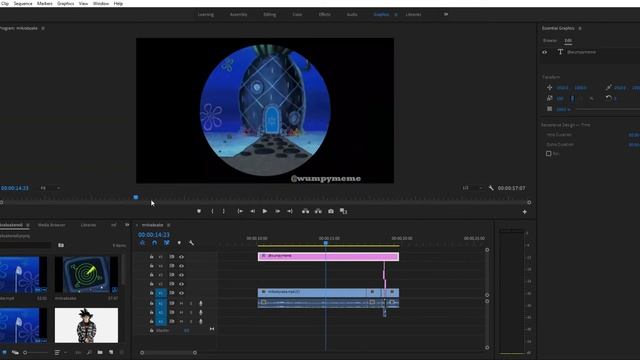Toggle insert sequences as nests icon
The width and height of the screenshot is (640, 360).
point(142,243)
